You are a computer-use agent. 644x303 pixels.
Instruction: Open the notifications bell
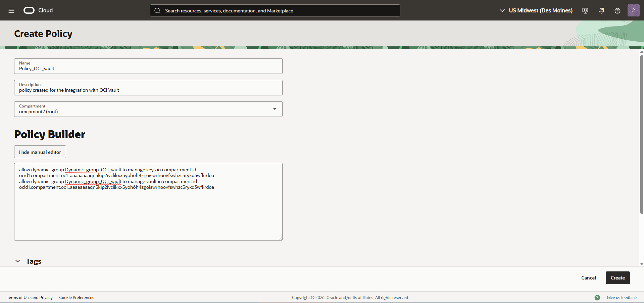tap(601, 11)
